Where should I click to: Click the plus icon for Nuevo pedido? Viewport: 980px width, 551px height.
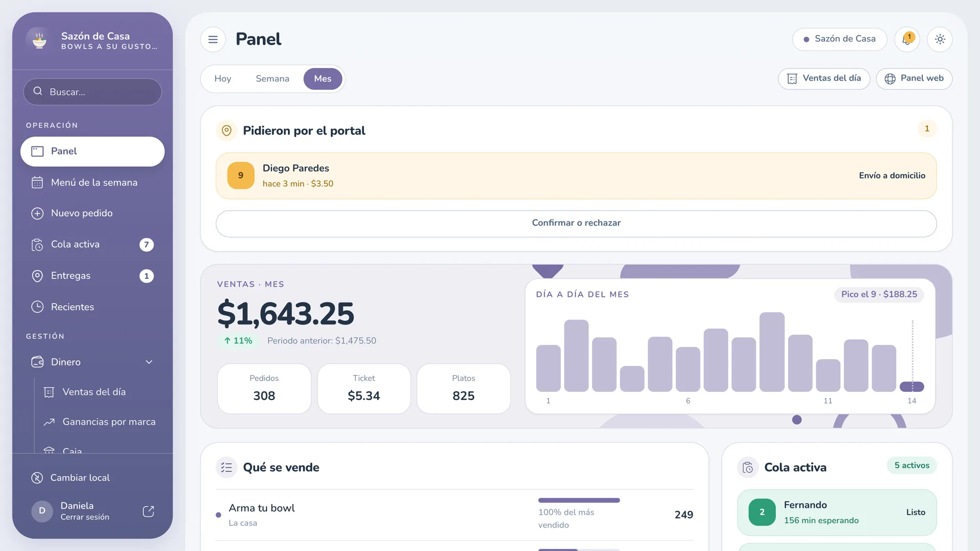(37, 213)
